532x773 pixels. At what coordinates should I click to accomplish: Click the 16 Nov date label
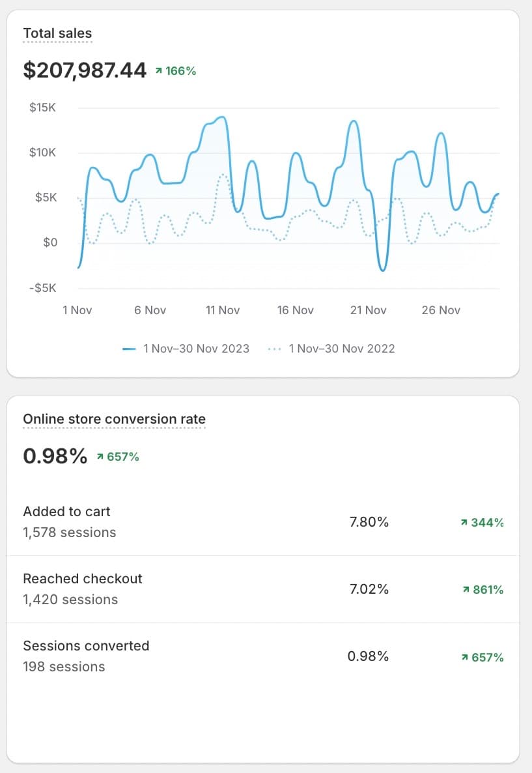(296, 310)
